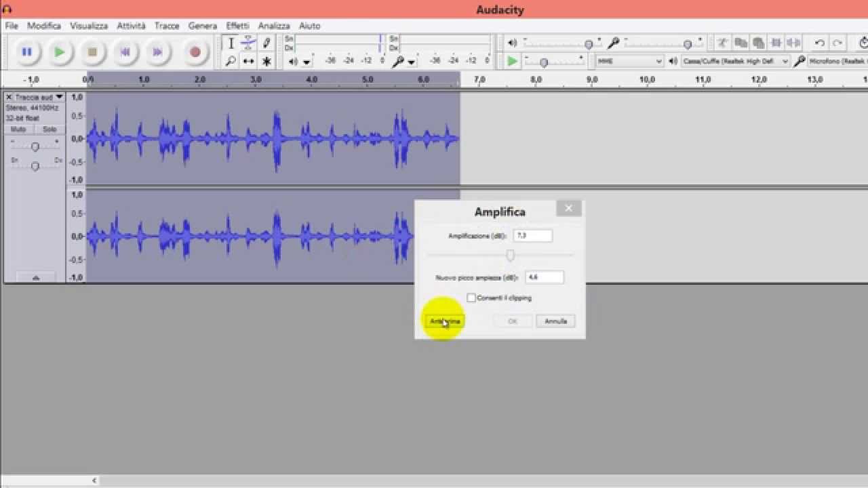This screenshot has width=868, height=488.
Task: Open the input meter dropdown arrow
Action: 412,62
